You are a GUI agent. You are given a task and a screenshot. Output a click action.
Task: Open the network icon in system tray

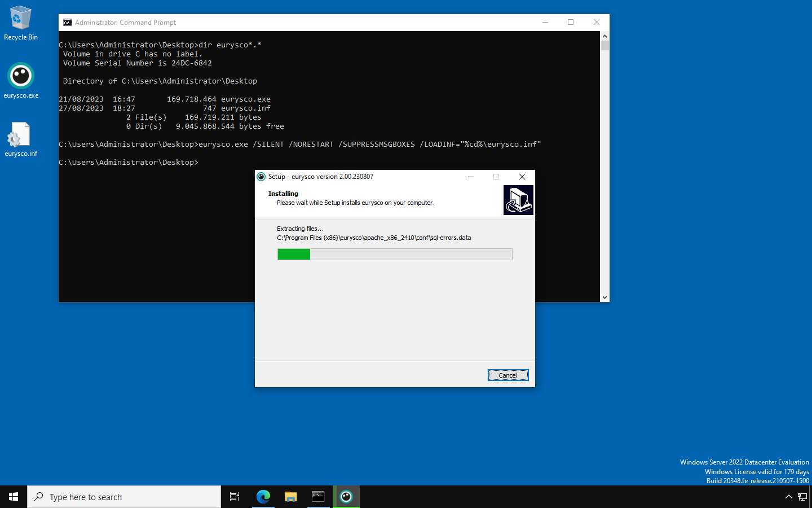[802, 497]
